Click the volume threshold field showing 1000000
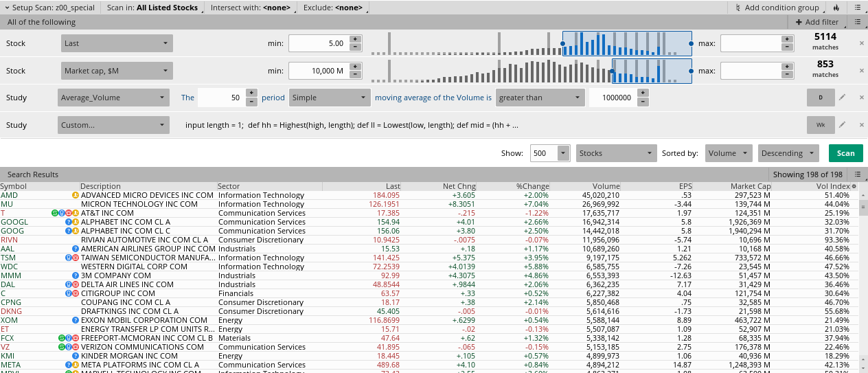868x373 pixels. tap(613, 98)
